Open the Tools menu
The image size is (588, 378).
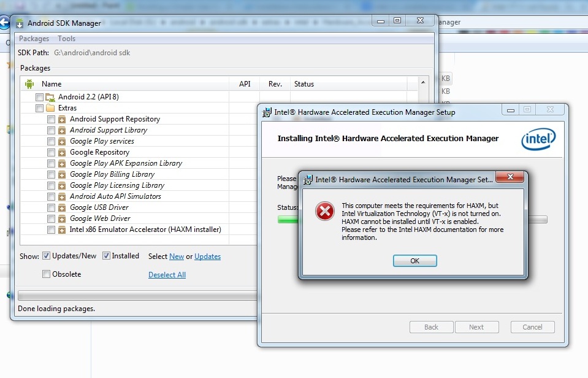tap(66, 39)
